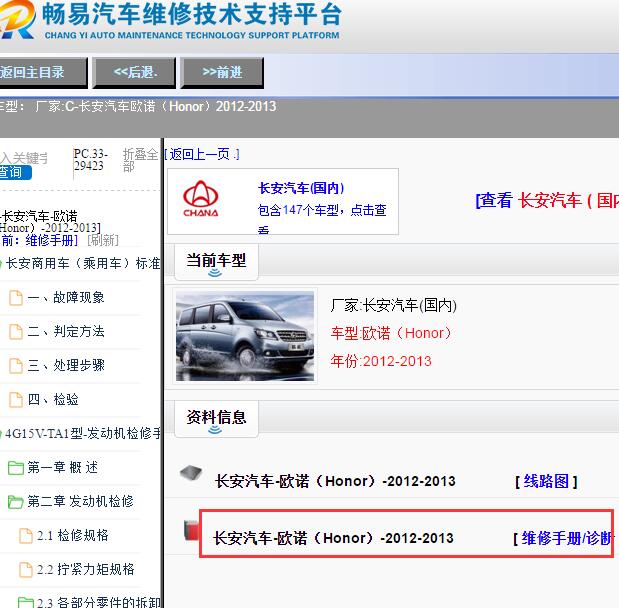Screen dimensions: 619x608
Task: Click 折叠全部 to collapse tree
Action: pyautogui.click(x=140, y=160)
